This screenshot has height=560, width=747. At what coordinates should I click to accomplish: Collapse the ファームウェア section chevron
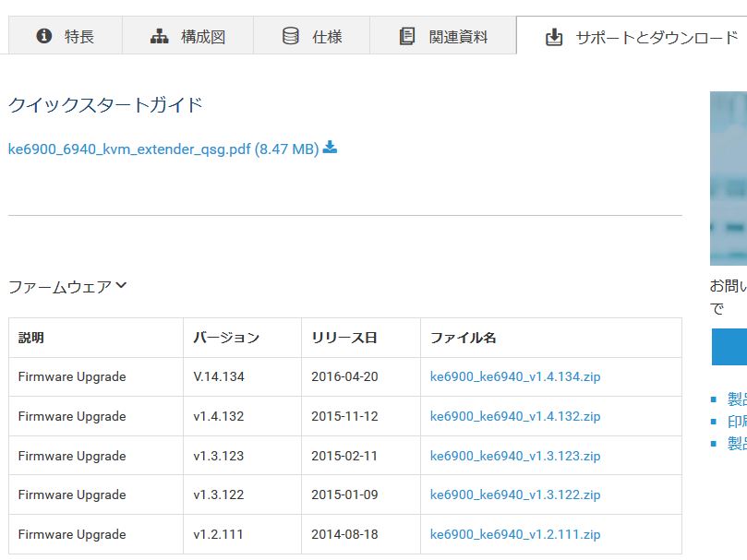tap(121, 286)
